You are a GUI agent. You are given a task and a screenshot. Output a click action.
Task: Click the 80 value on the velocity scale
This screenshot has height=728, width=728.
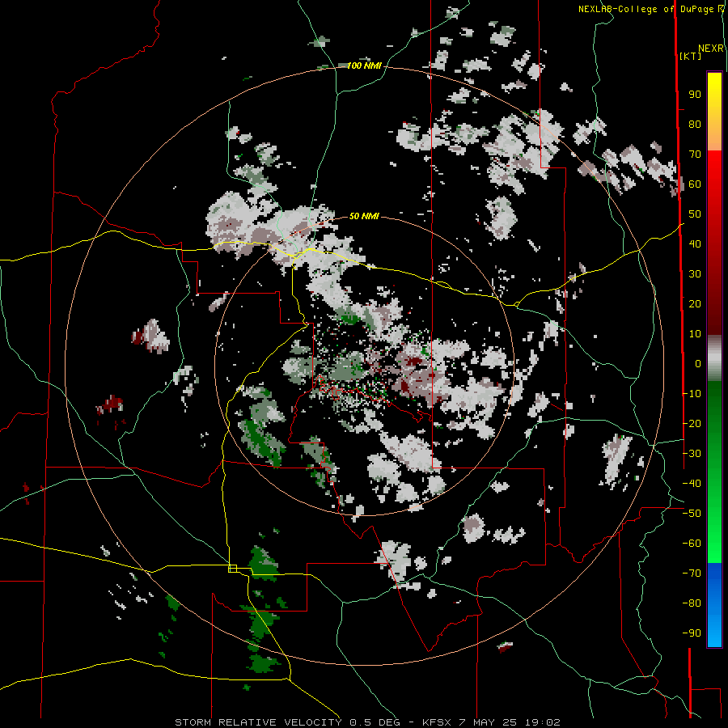(x=695, y=125)
